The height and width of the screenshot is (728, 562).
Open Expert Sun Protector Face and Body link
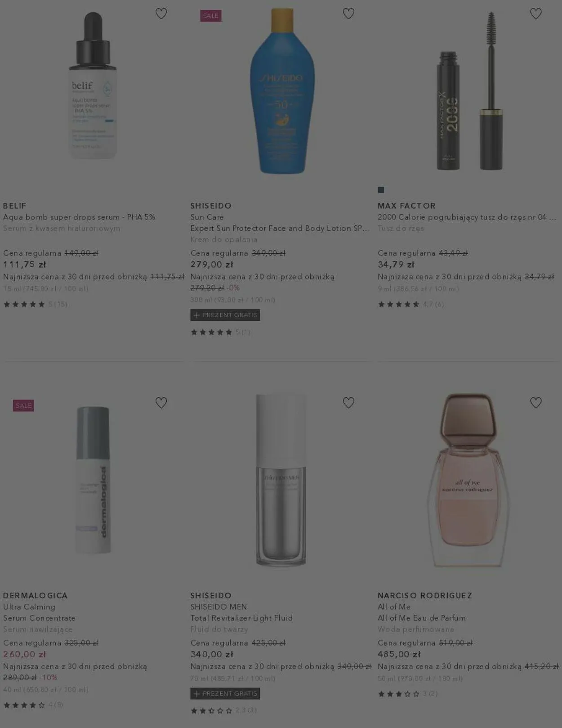[280, 228]
